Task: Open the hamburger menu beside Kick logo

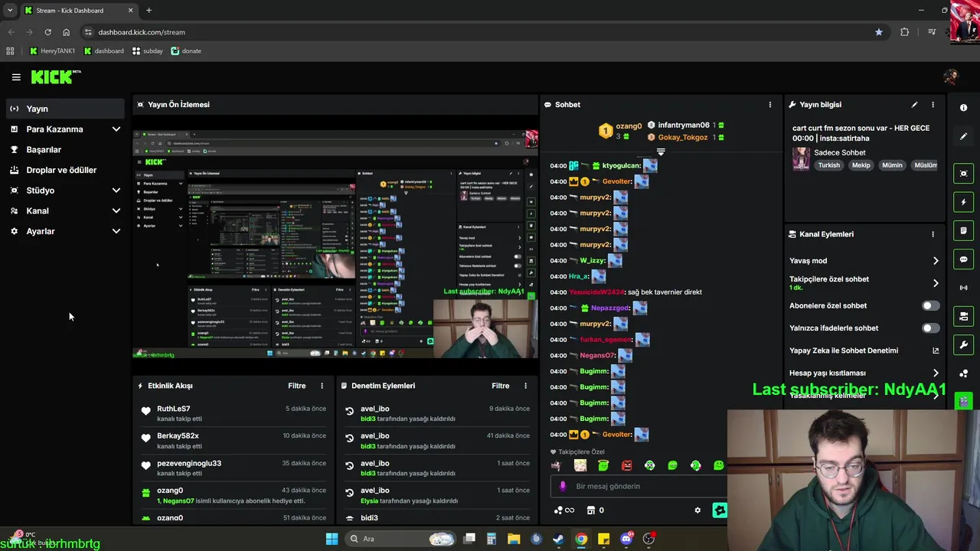Action: click(16, 77)
